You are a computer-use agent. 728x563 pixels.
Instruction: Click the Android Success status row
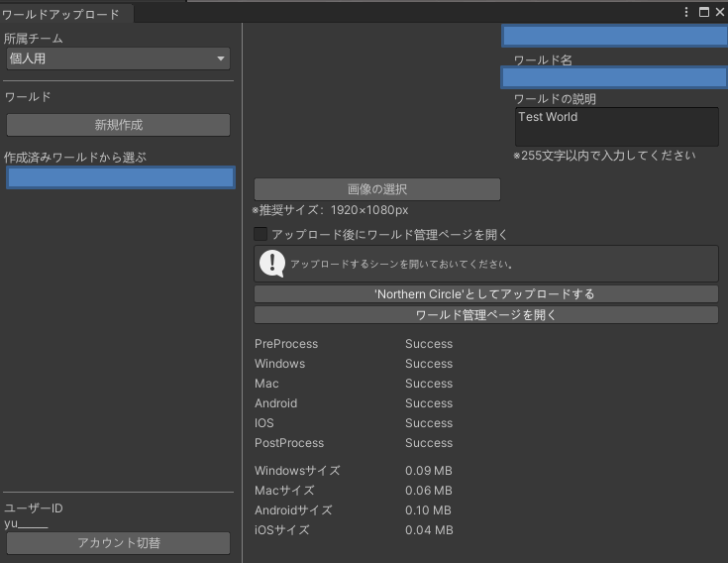tap(428, 403)
